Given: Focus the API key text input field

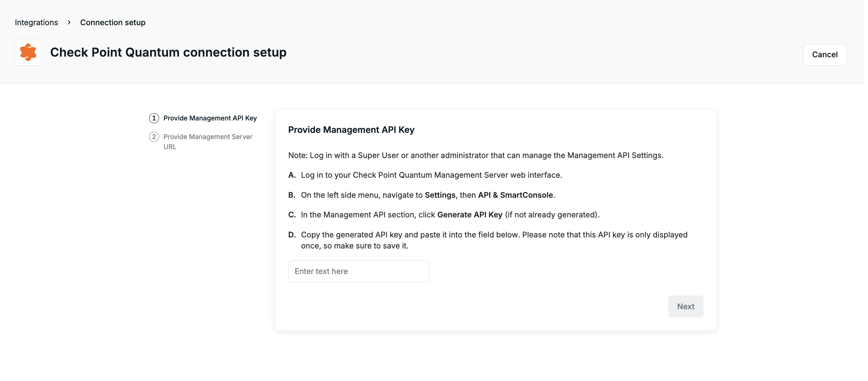Looking at the screenshot, I should click(x=358, y=271).
